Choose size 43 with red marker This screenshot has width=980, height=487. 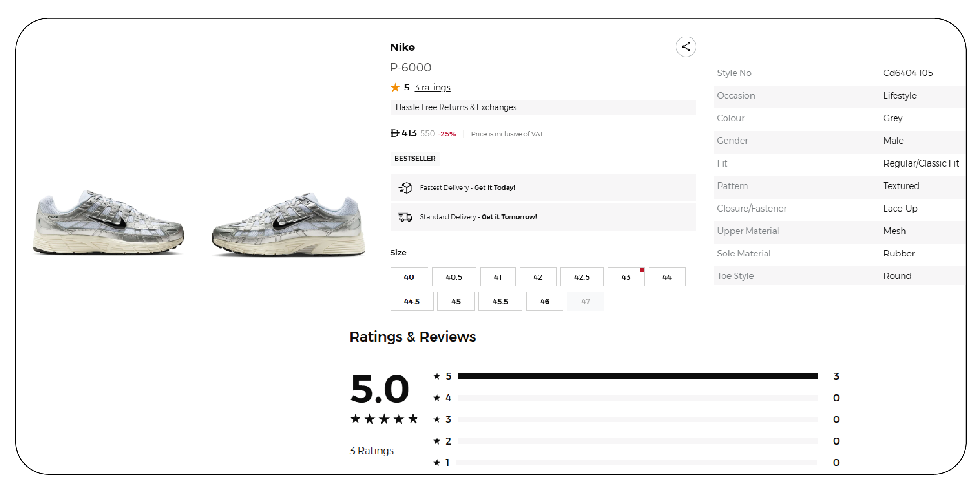pos(626,277)
